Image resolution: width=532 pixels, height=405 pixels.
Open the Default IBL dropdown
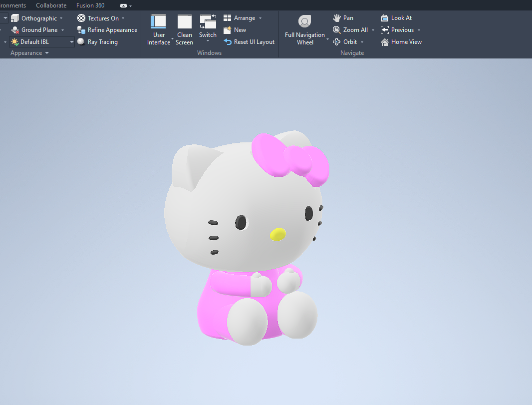point(71,41)
